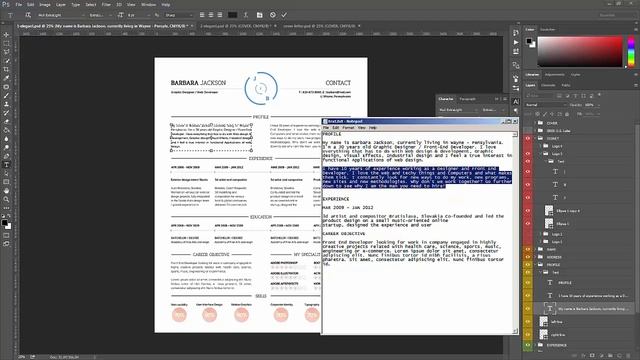Hide the PROFILE group layer
Image resolution: width=640 pixels, height=360 pixels.
tap(528, 264)
